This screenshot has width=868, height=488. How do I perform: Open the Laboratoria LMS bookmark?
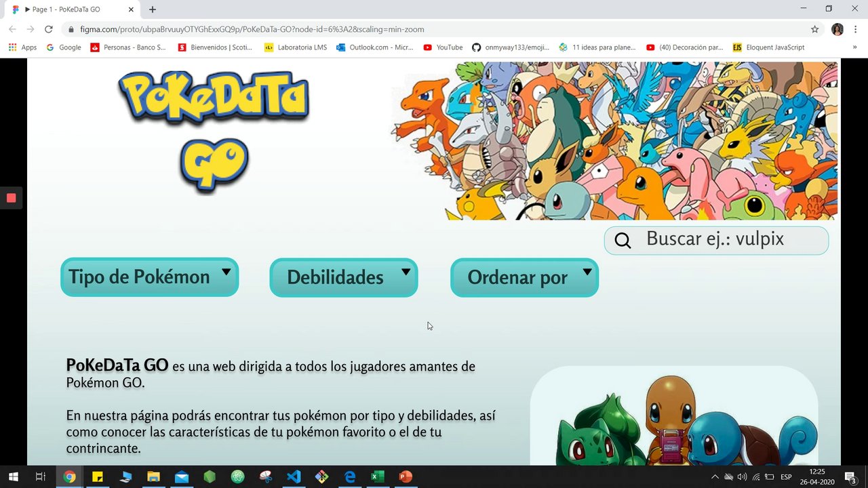(296, 47)
